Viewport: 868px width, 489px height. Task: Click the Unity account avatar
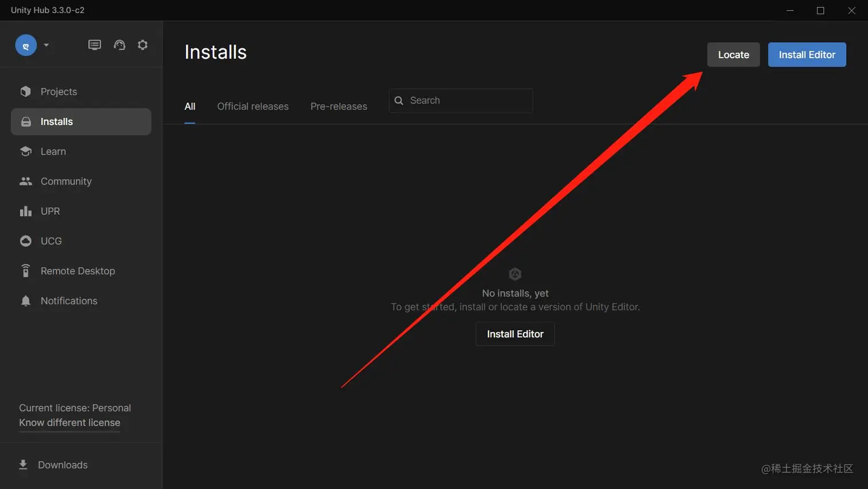coord(26,45)
